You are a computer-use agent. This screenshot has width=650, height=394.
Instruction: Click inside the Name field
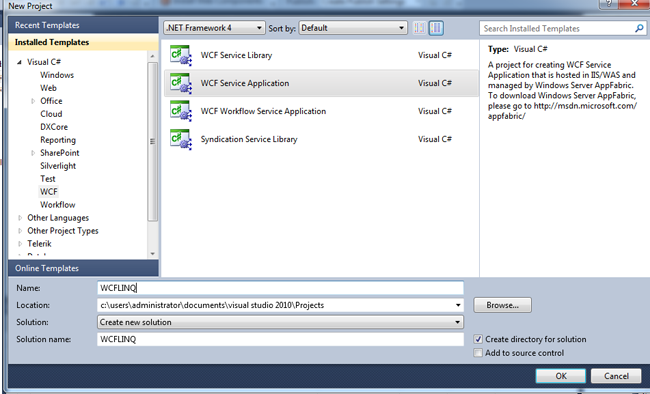281,288
